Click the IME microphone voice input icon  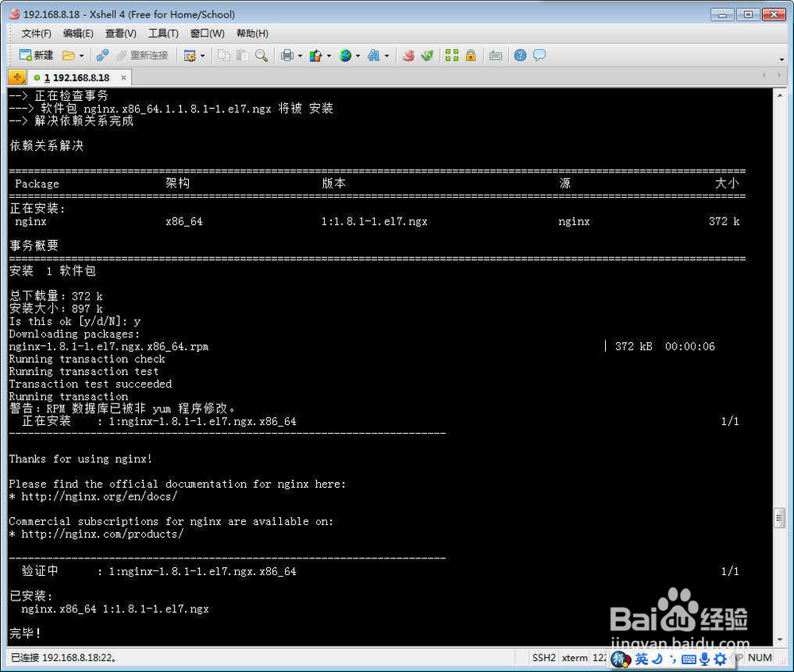tap(704, 658)
